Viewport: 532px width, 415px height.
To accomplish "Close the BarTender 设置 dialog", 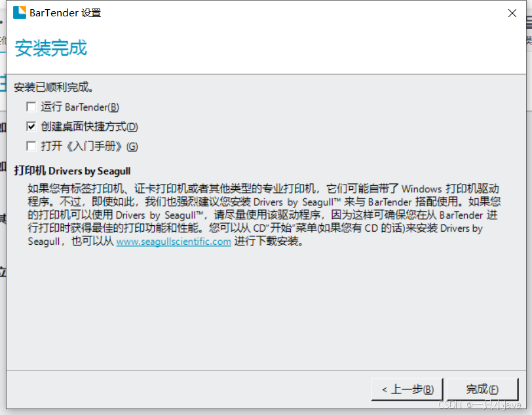I will [512, 13].
